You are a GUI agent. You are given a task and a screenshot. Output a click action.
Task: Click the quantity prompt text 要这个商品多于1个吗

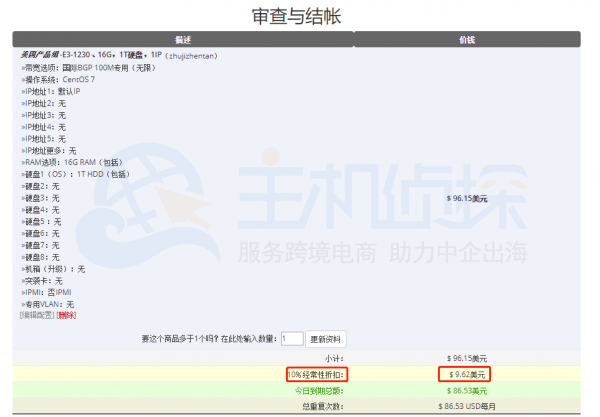(x=209, y=339)
